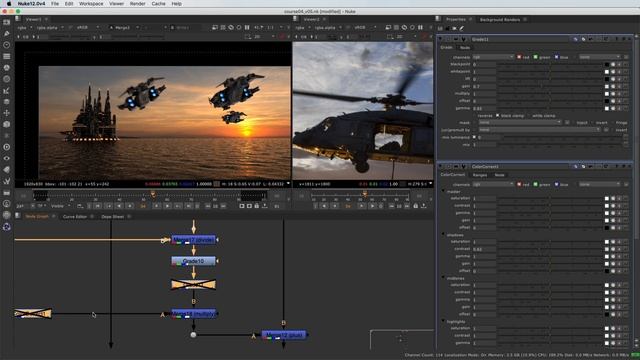Open the Merge nodes toolbar menu

coord(7,102)
